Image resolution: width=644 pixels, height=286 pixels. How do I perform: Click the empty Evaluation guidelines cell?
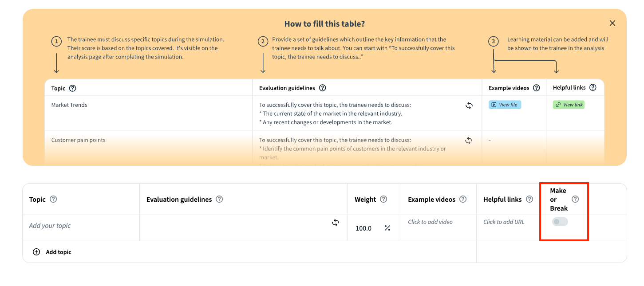pos(235,228)
